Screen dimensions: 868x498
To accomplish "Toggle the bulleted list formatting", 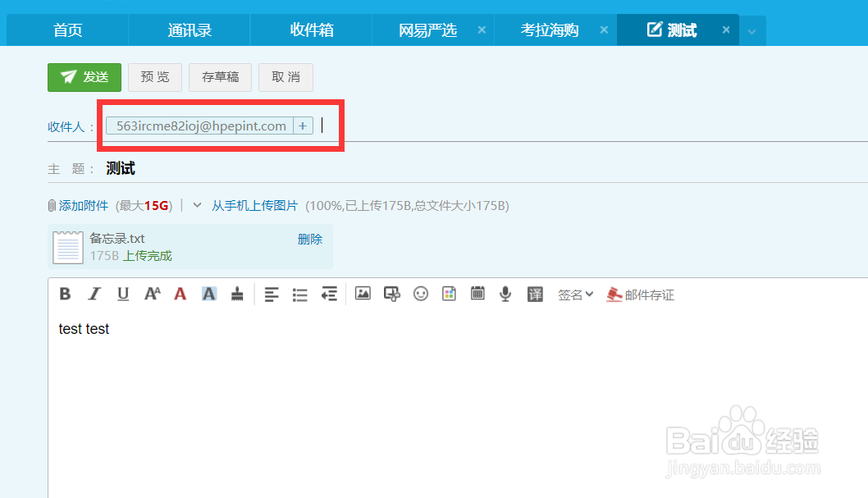I will tap(299, 294).
